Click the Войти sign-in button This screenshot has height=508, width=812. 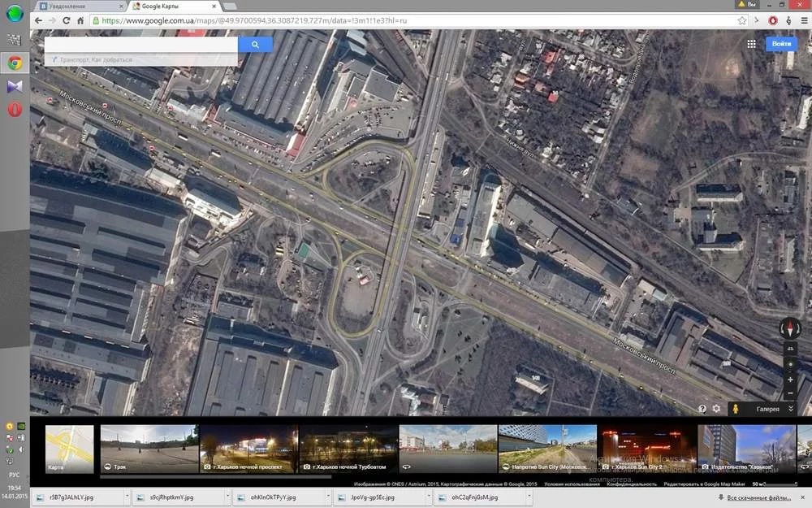click(781, 44)
